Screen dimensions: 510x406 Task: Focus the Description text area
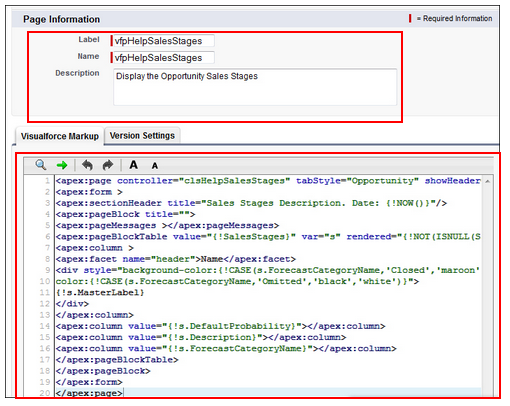click(x=255, y=87)
